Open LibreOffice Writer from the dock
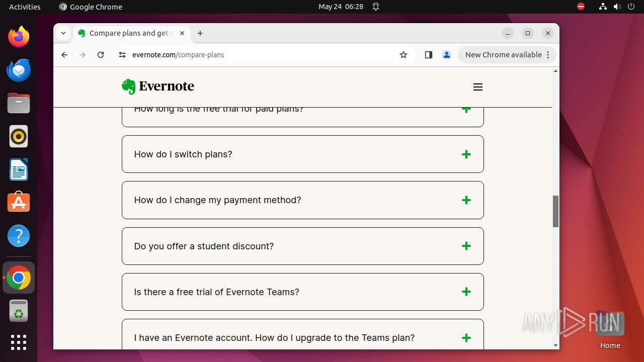644x362 pixels. pos(19,169)
